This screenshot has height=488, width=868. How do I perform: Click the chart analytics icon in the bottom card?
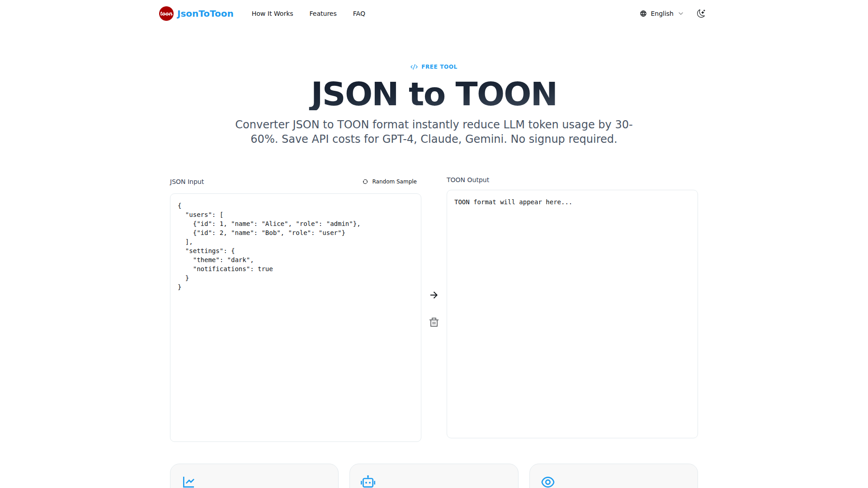189,482
